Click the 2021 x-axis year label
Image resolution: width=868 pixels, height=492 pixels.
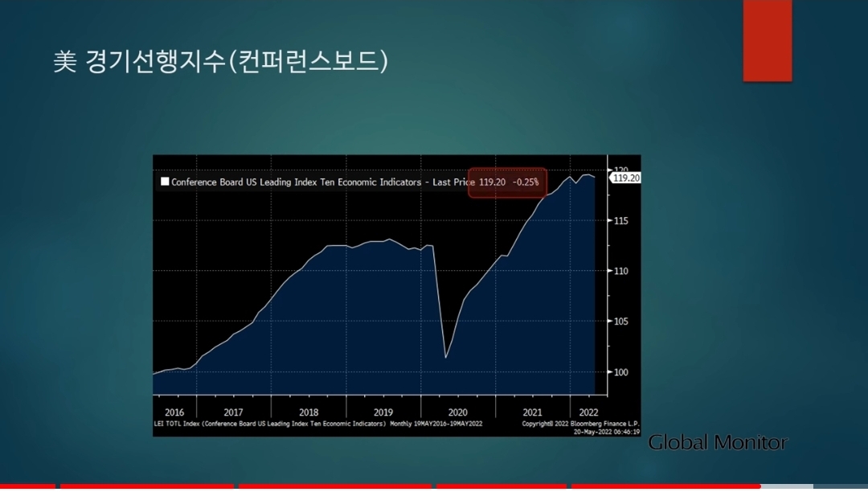click(x=533, y=412)
